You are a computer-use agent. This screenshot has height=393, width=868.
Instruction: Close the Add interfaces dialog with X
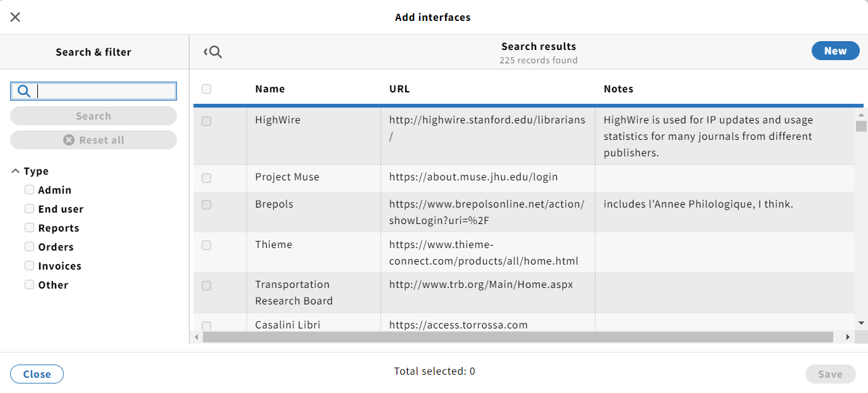click(x=15, y=17)
